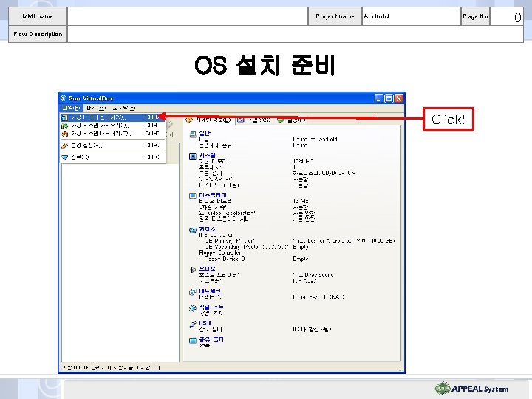Switch to the Description (설명) tab
The height and width of the screenshot is (399, 532).
[291, 120]
